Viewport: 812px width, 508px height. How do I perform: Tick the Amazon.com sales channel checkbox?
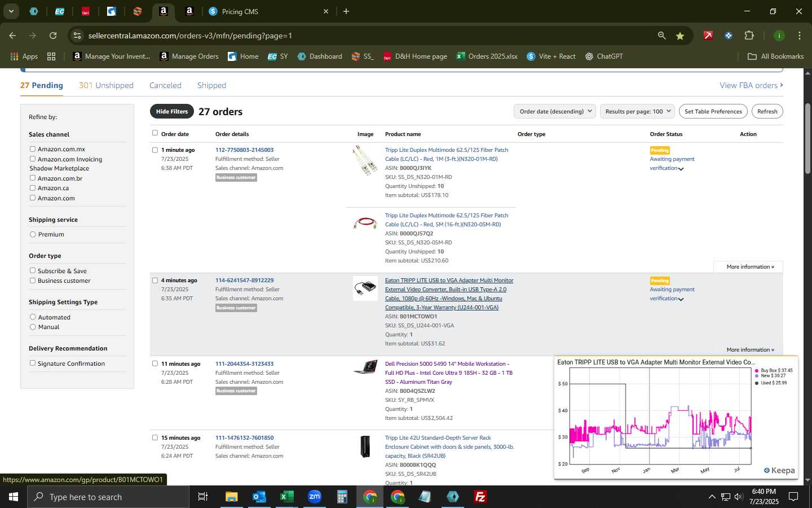click(33, 198)
